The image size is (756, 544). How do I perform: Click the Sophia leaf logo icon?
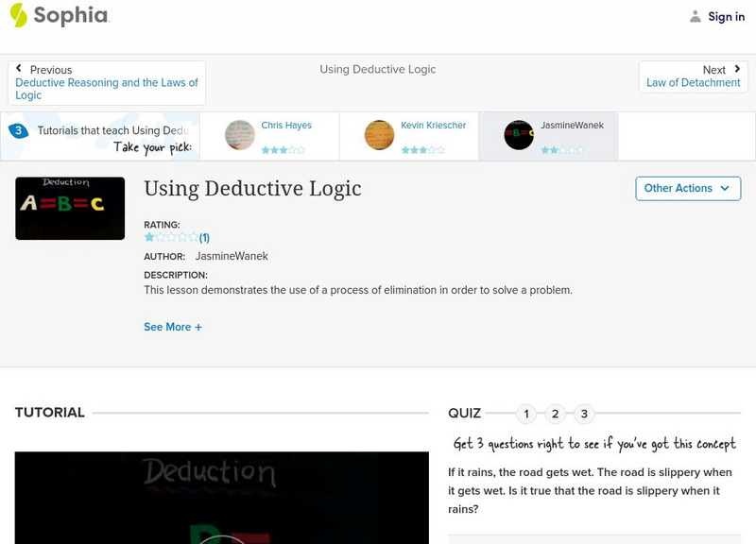point(18,16)
